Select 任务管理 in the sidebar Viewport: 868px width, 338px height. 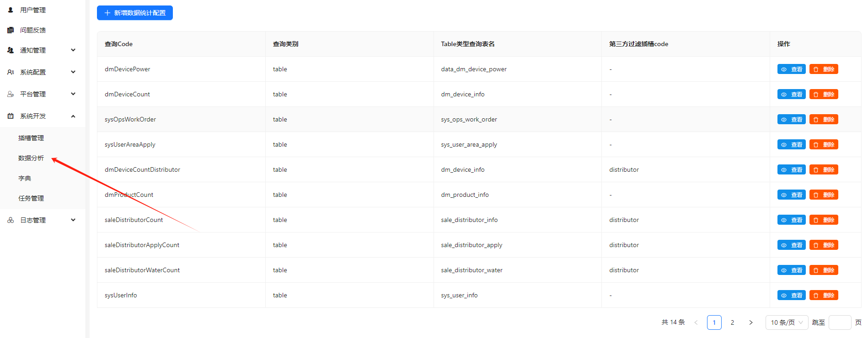tap(31, 198)
